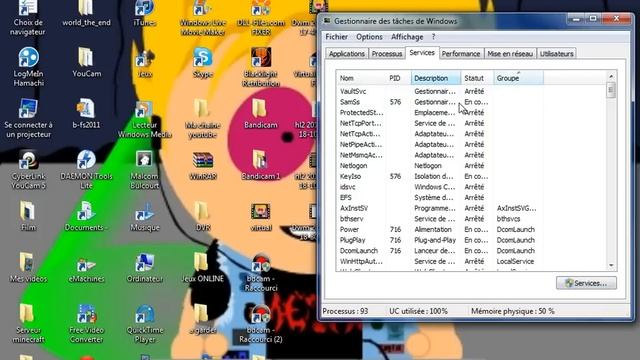Switch to the Mise en réseau tab

click(510, 54)
